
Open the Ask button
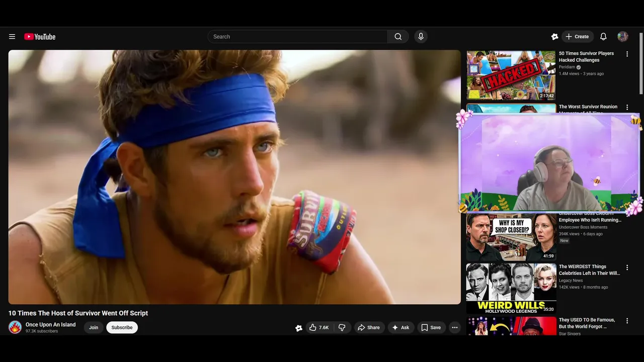click(400, 327)
